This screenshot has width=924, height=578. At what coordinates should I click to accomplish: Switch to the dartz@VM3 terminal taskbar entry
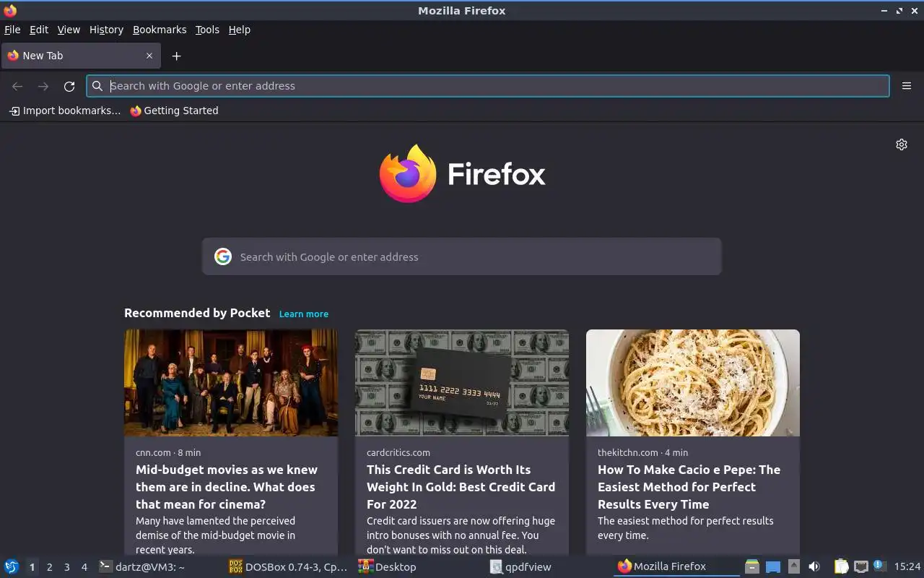[x=159, y=567]
